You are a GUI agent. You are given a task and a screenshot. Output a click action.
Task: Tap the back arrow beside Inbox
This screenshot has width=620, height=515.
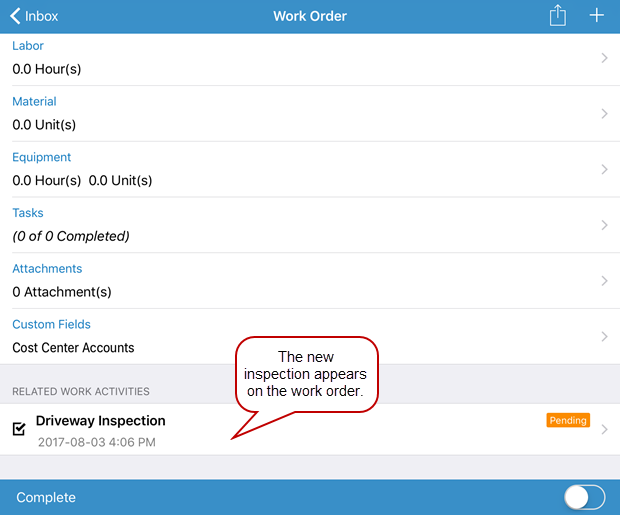tap(15, 16)
